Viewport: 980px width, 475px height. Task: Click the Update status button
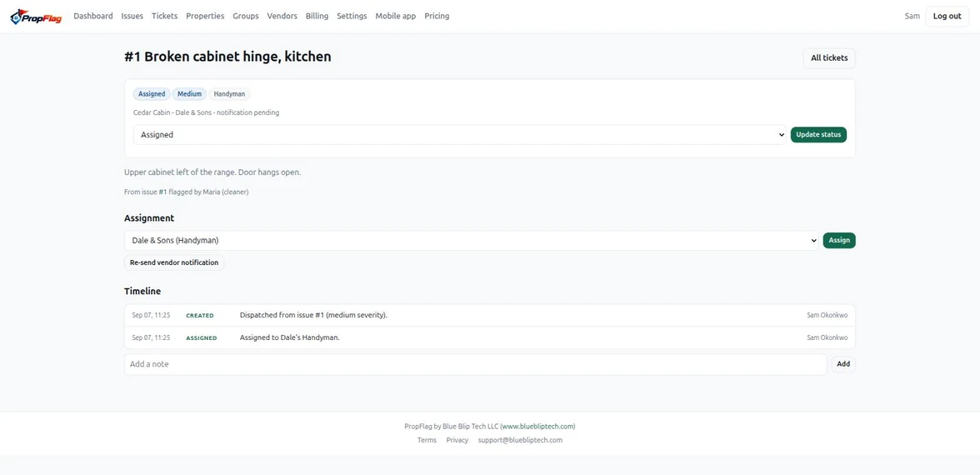(x=818, y=134)
